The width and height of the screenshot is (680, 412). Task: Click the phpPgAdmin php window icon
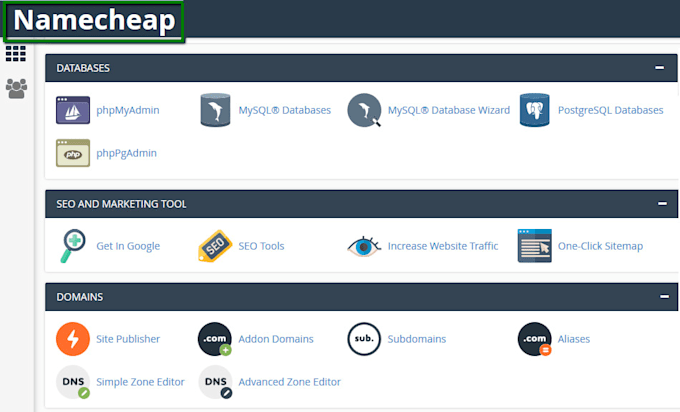tap(73, 153)
